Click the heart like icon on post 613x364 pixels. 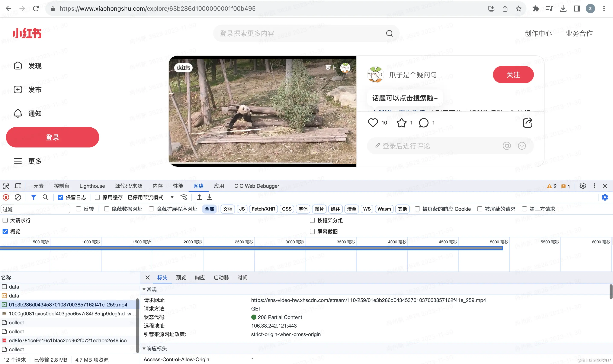point(373,123)
